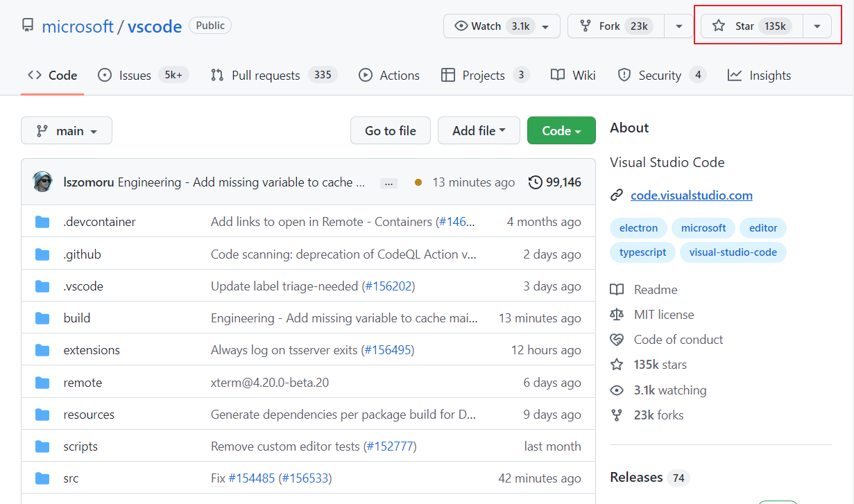Click the resources folder icon
Viewport: 854px width, 504px height.
tap(42, 415)
